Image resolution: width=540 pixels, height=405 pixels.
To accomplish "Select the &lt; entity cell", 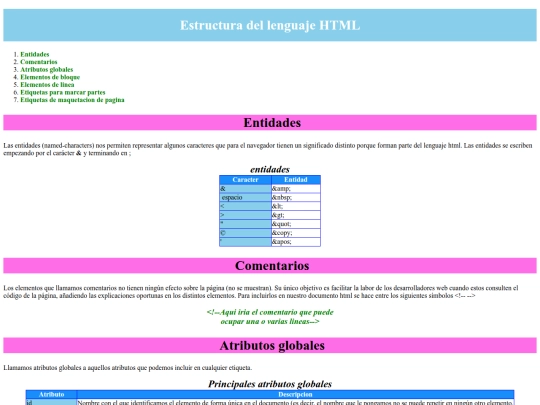I will (x=296, y=206).
